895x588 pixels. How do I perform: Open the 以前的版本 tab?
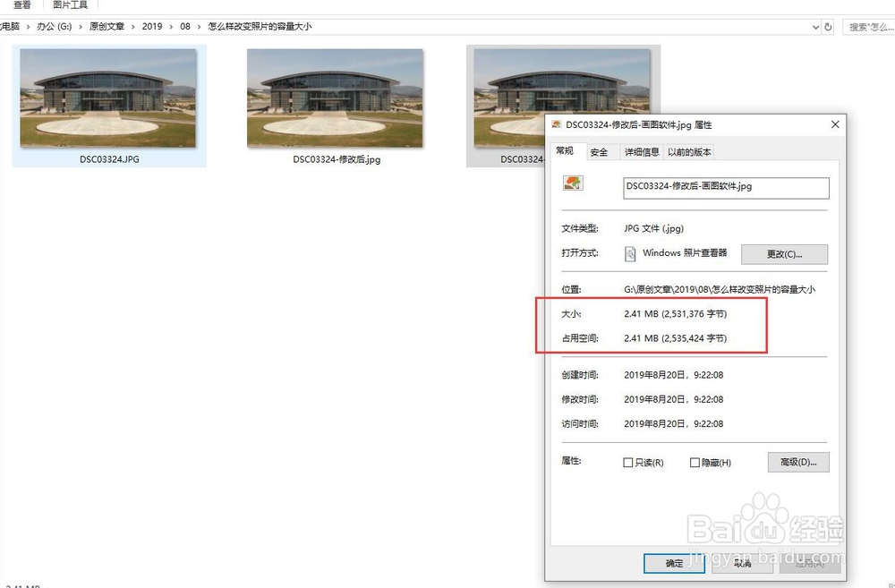[689, 152]
